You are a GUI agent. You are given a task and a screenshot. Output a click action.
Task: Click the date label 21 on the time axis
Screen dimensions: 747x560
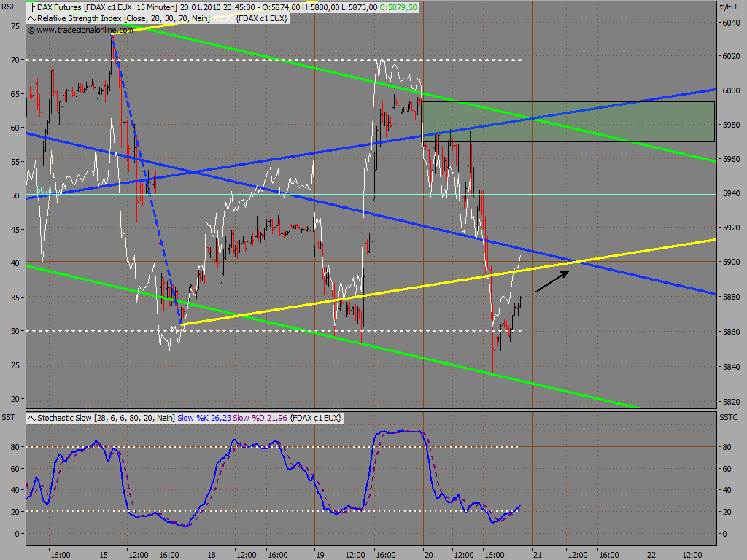coord(538,555)
